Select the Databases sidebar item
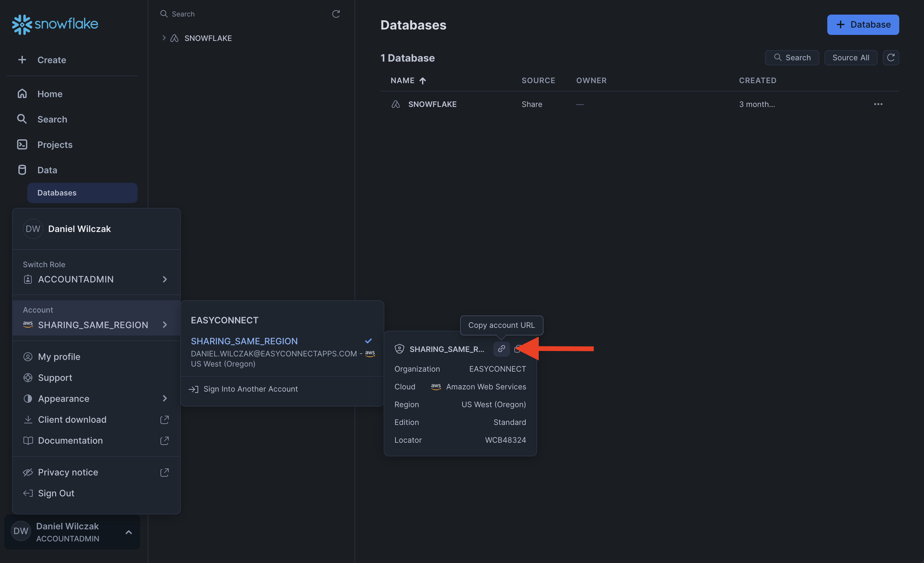The image size is (924, 563). 82,193
